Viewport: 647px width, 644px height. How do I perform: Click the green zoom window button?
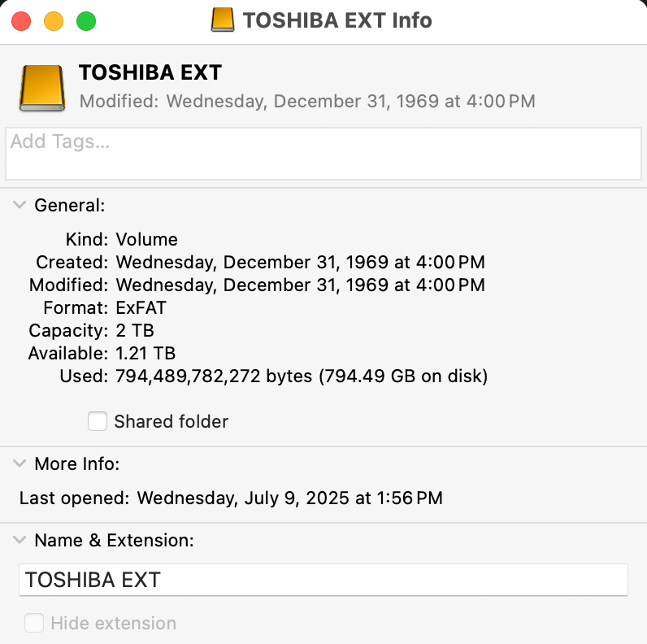tap(86, 21)
